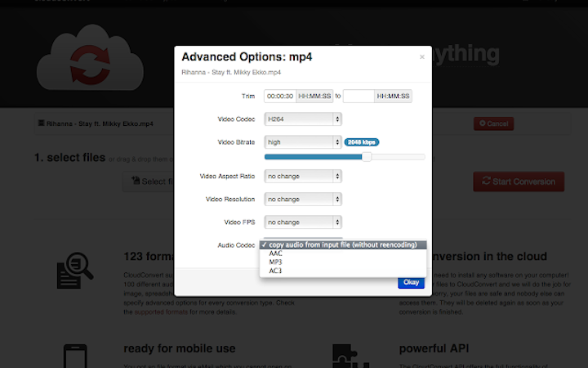Click Start Conversion button
Image resolution: width=588 pixels, height=368 pixels.
pyautogui.click(x=519, y=182)
